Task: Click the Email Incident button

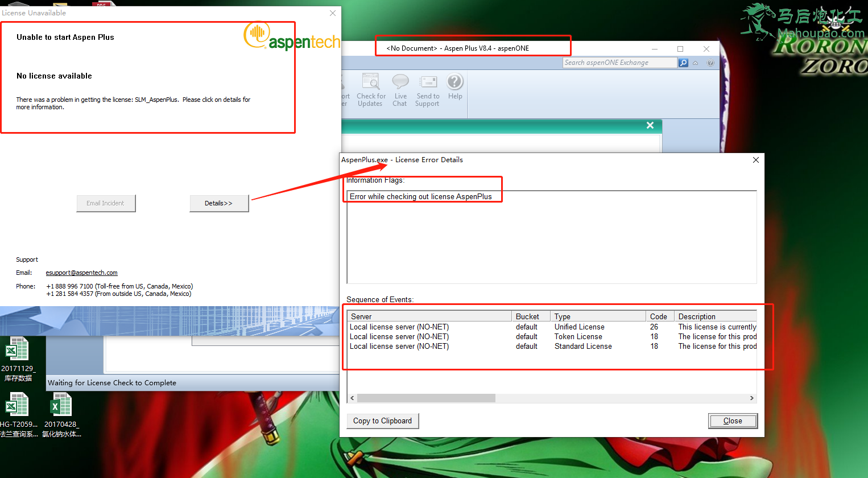Action: click(x=106, y=203)
